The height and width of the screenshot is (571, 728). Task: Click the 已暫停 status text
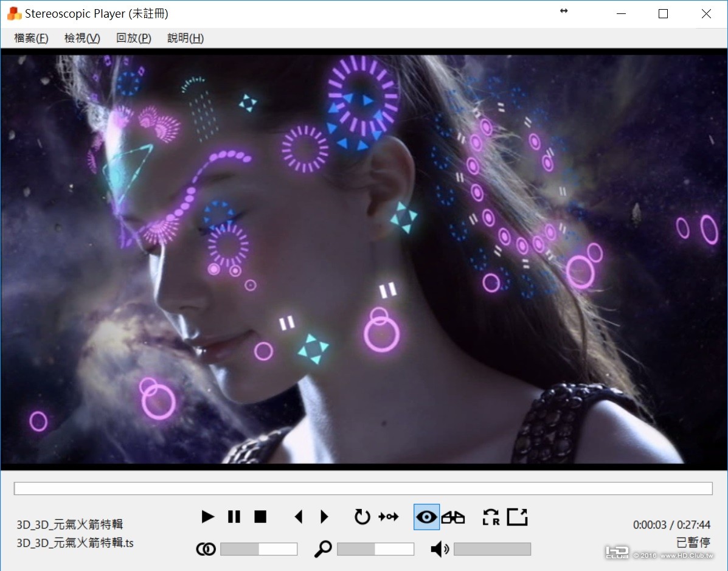[693, 542]
